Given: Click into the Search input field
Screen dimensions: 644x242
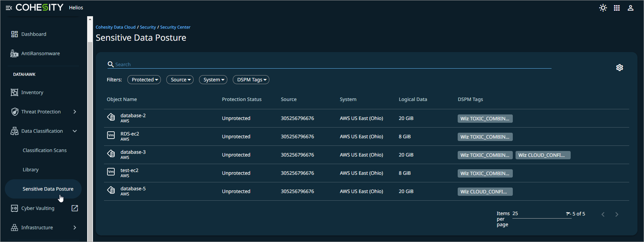Looking at the screenshot, I should 331,64.
